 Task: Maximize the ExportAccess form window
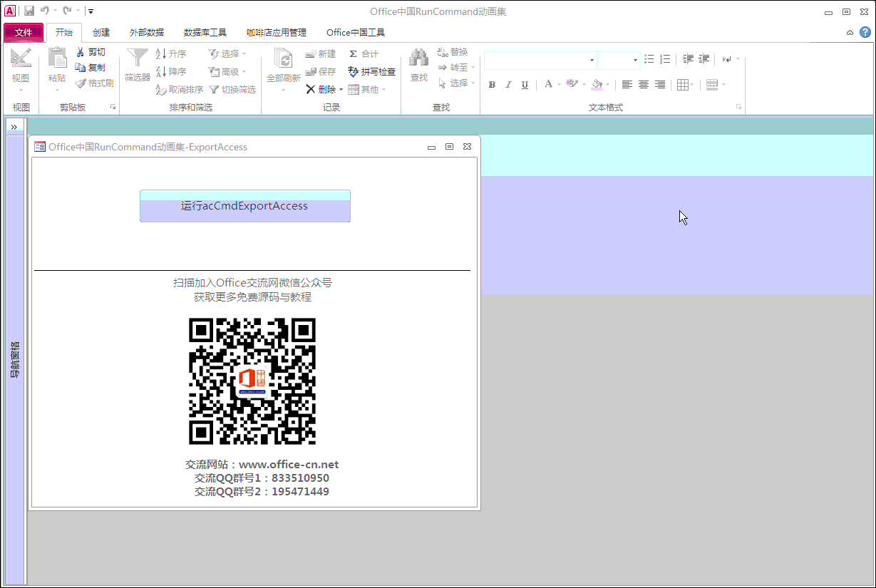(x=449, y=147)
